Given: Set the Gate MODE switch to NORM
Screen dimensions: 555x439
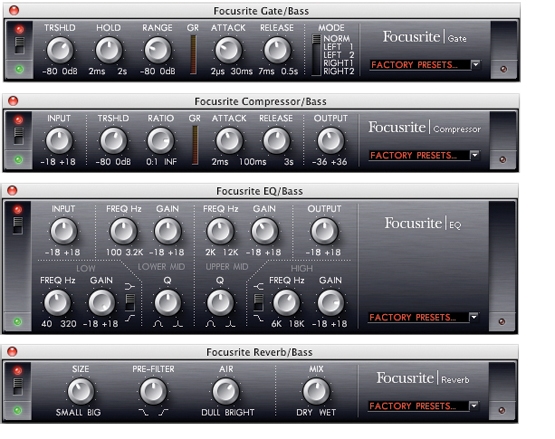Looking at the screenshot, I should 336,38.
